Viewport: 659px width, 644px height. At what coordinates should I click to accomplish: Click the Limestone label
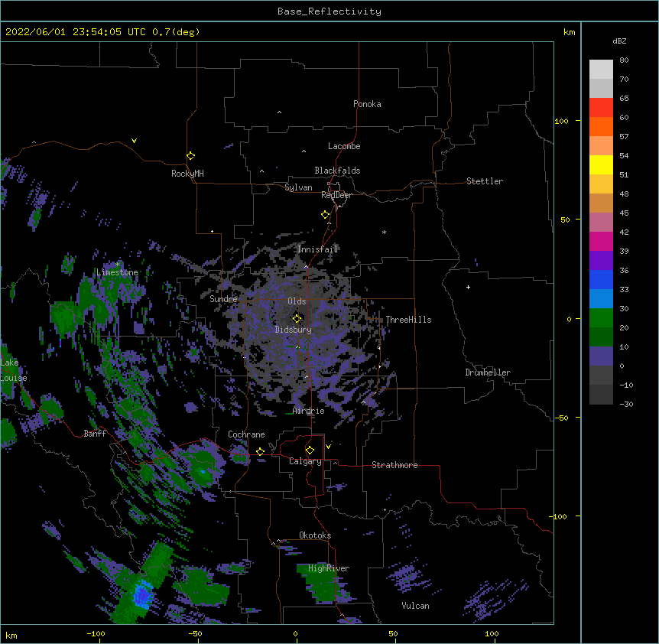pos(117,272)
